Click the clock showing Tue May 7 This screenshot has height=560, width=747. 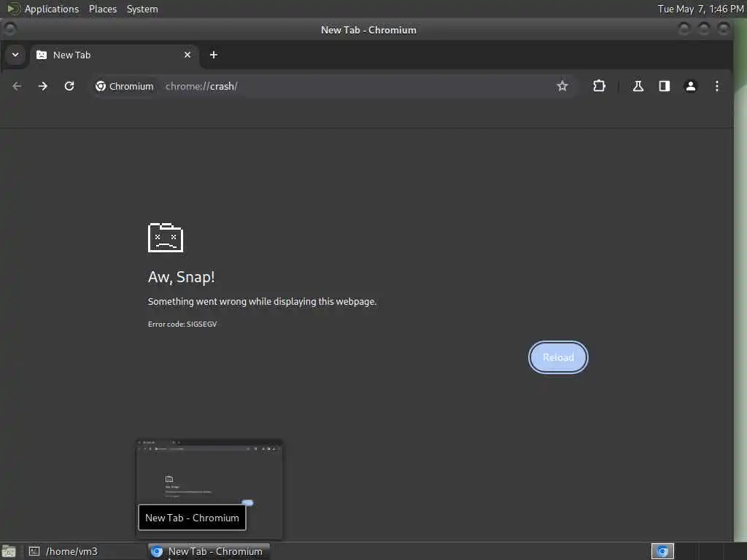(700, 9)
